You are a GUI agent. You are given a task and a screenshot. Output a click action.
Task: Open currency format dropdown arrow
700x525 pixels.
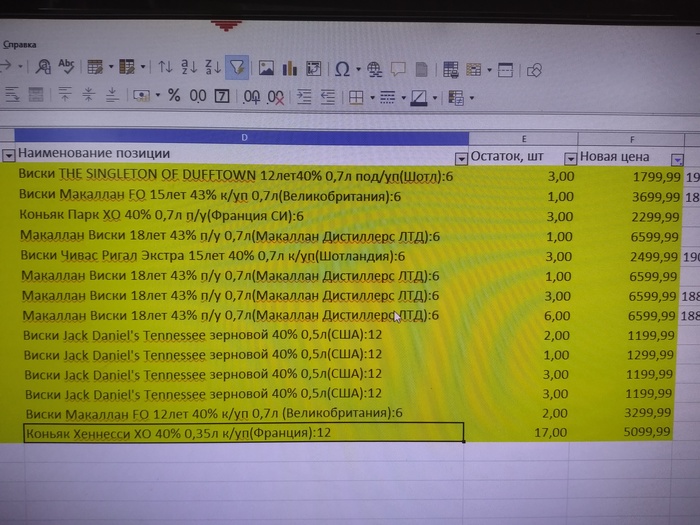tap(158, 95)
